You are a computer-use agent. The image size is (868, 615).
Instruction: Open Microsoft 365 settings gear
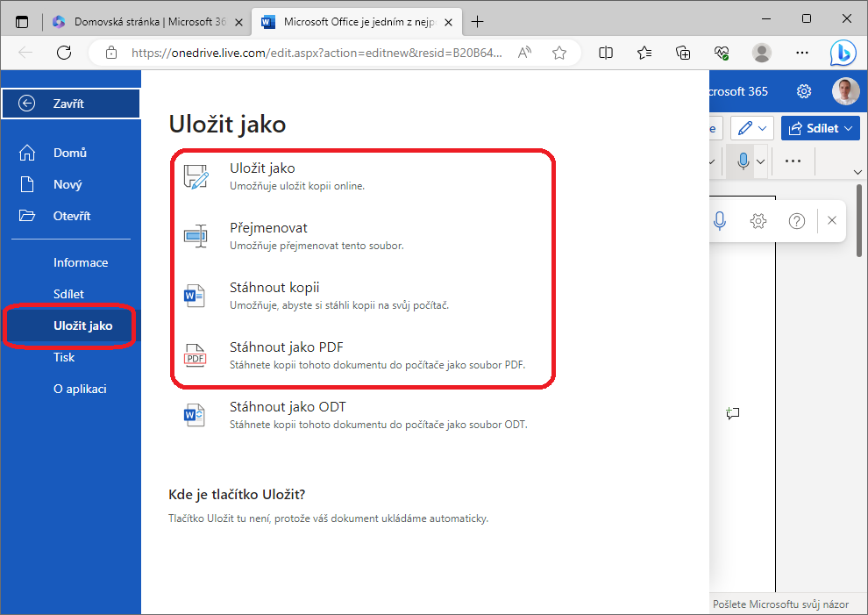pos(804,91)
